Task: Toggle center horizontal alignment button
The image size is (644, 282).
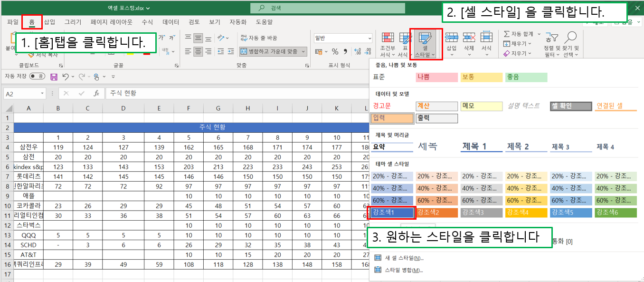Action: click(x=199, y=51)
